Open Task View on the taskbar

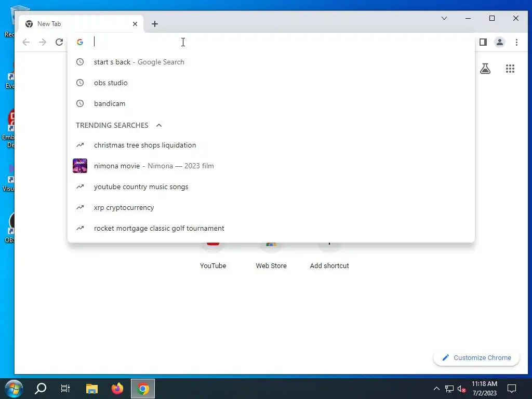[65, 389]
